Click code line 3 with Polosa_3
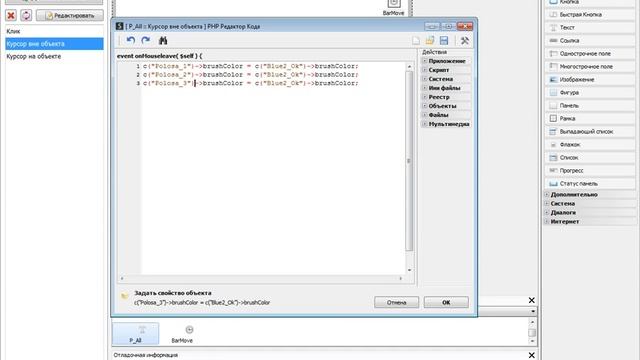The image size is (640, 360). click(x=251, y=83)
